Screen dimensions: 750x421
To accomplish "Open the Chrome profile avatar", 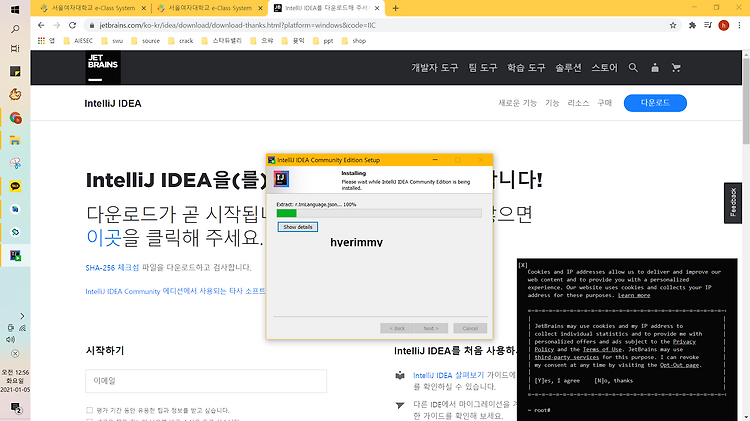I will [724, 25].
